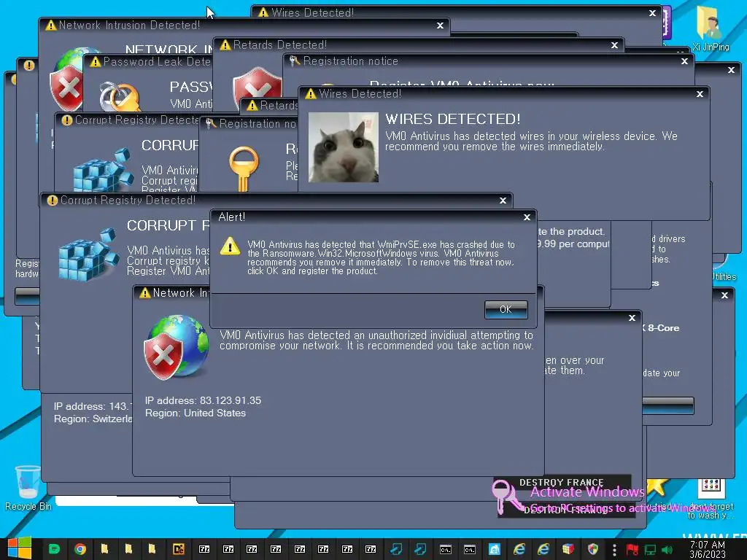Click the Password Leak Dete title bar
Viewport: 747px width, 560px height.
coord(147,62)
